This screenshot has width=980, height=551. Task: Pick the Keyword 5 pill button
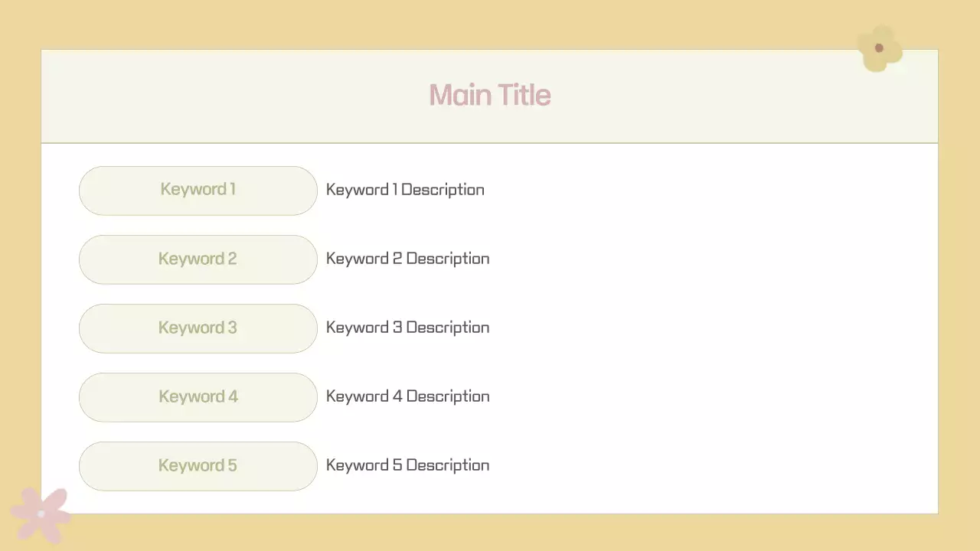coord(198,465)
